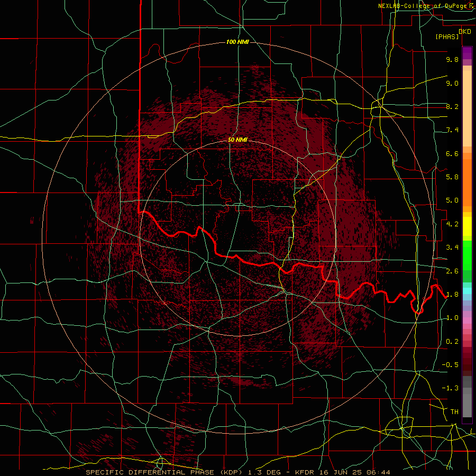Viewport: 476px width, 476px height.
Task: Click the "50 NMI" range ring label
Action: [237, 140]
